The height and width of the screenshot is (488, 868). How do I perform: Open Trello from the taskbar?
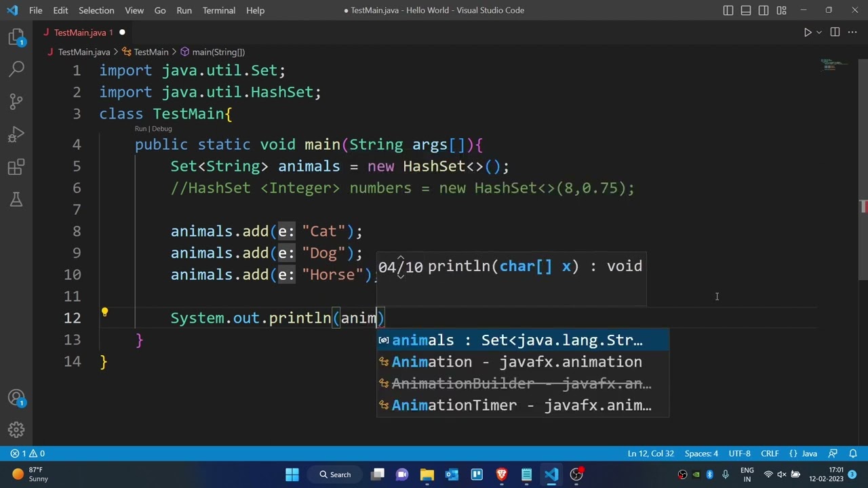coord(477,474)
